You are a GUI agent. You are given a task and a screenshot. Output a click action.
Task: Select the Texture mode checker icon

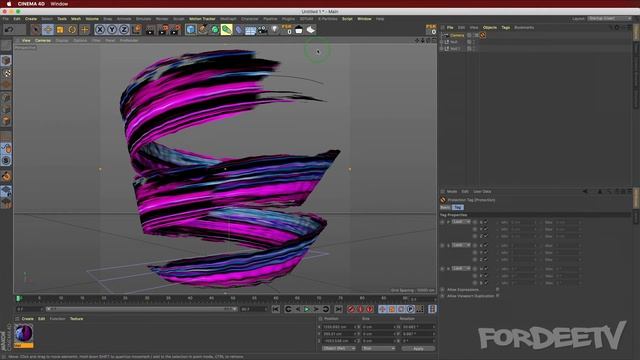(6, 73)
